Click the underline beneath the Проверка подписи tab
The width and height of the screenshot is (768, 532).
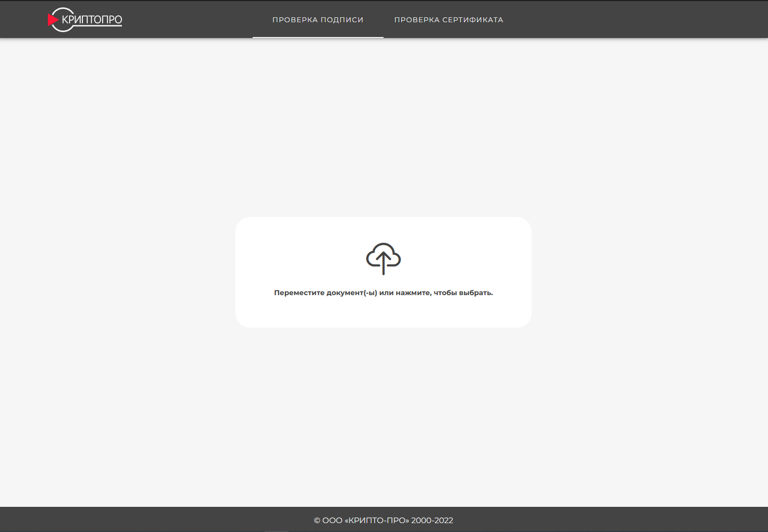point(318,37)
